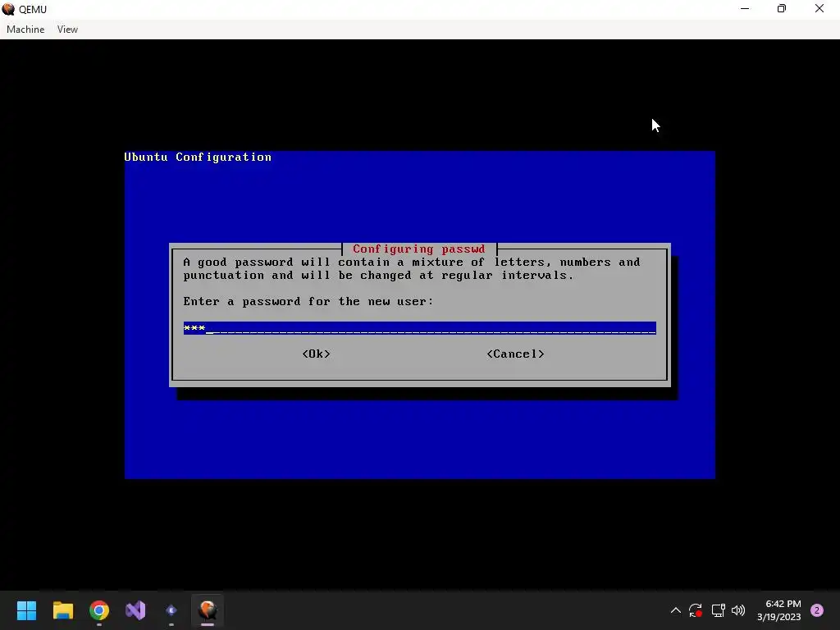840x630 pixels.
Task: Open the Windows Start menu
Action: pos(26,610)
